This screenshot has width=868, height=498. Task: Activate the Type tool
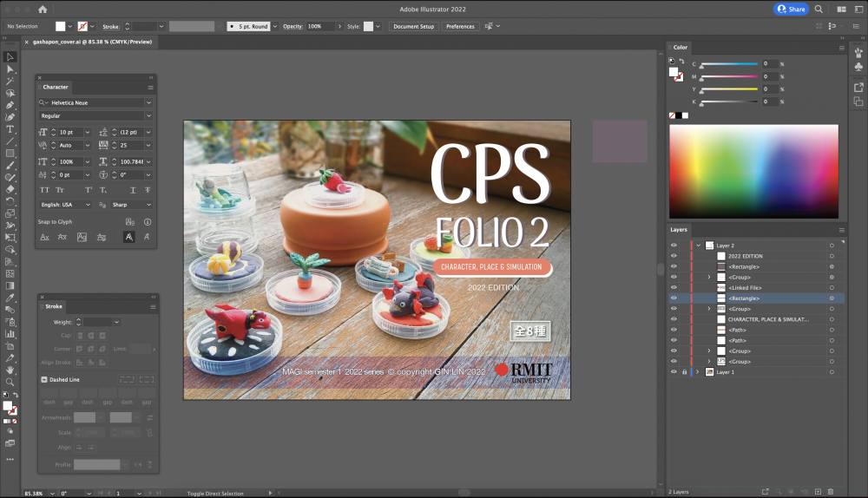[10, 129]
